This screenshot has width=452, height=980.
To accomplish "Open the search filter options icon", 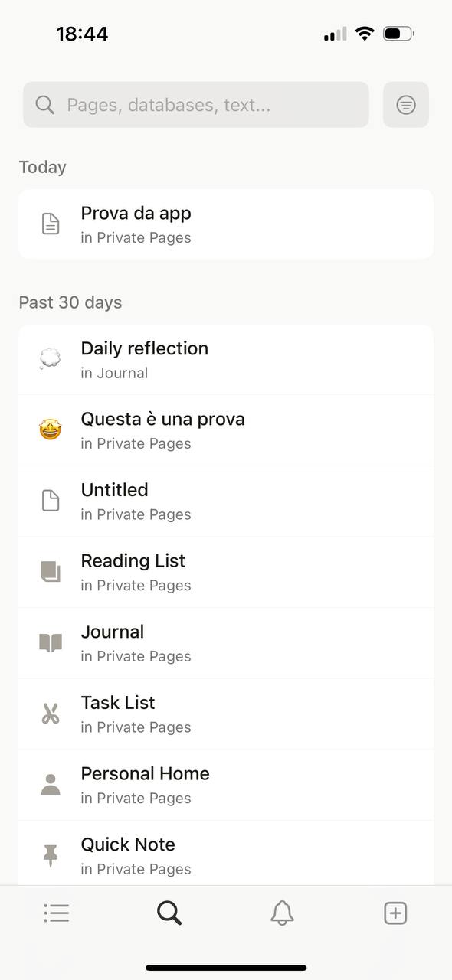I will click(405, 104).
